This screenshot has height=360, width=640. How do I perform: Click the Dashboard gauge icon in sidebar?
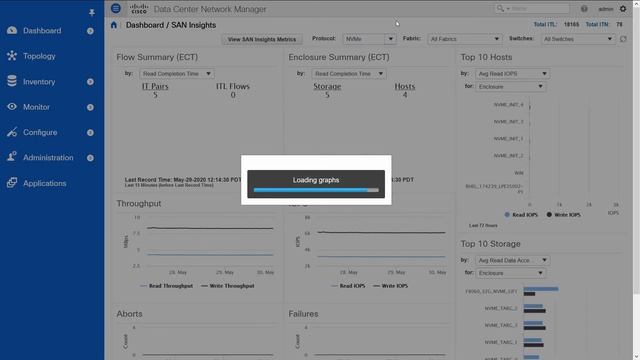pos(12,30)
